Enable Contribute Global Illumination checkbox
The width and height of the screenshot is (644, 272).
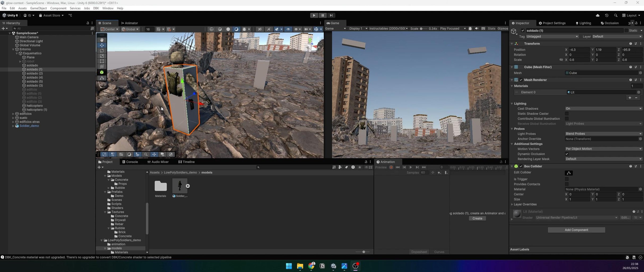[567, 119]
